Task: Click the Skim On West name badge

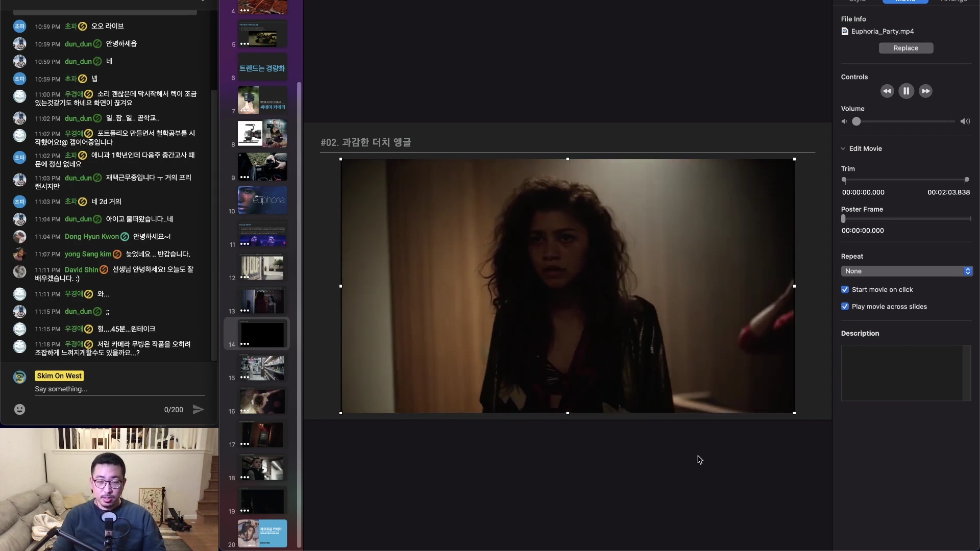Action: [x=59, y=376]
